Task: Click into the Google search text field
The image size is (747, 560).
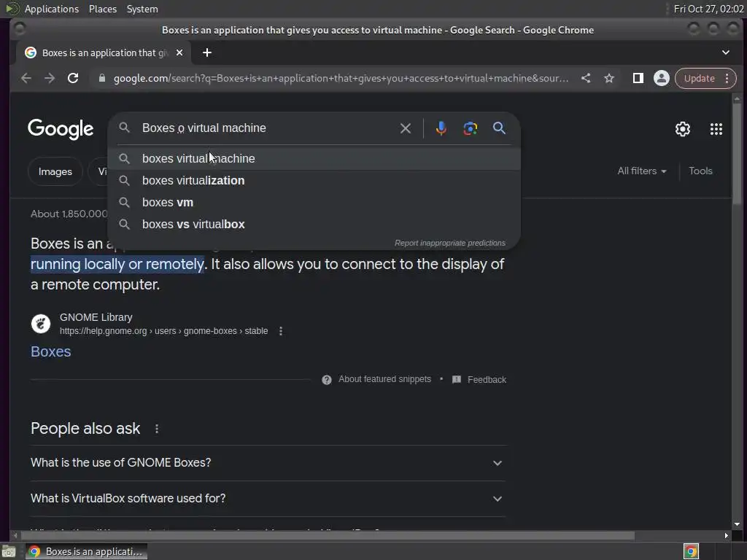Action: click(x=267, y=128)
